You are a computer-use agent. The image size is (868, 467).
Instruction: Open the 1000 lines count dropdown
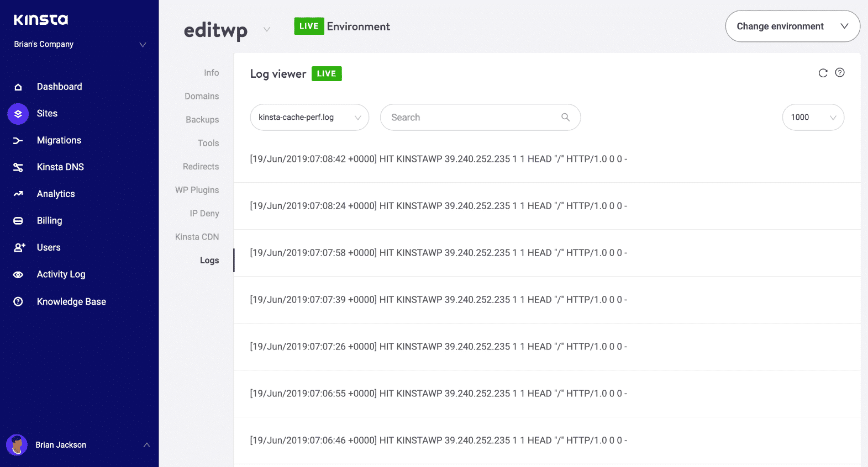coord(813,117)
